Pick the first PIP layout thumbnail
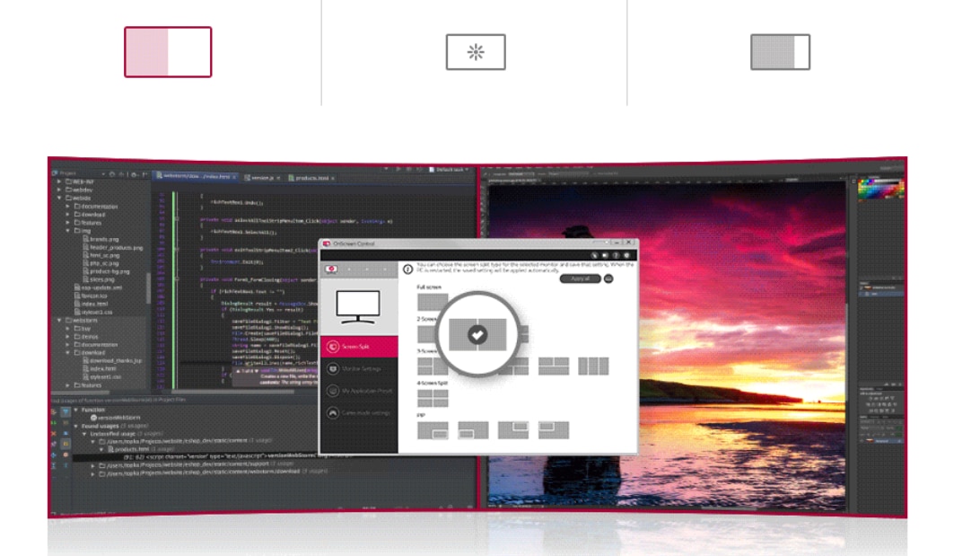The width and height of the screenshot is (980, 556). [x=433, y=430]
